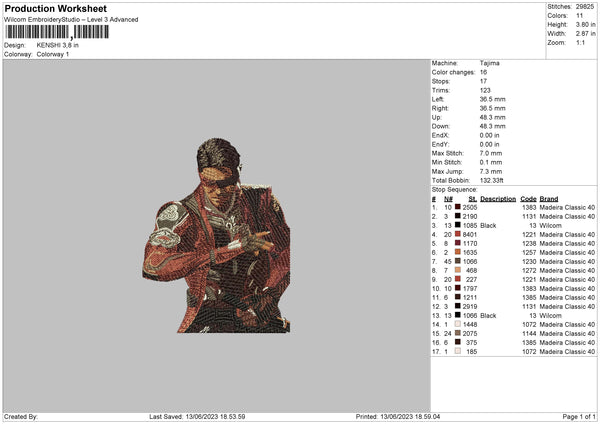The image size is (600, 424).
Task: Click stitch count 2919 in row 12
Action: (x=470, y=306)
